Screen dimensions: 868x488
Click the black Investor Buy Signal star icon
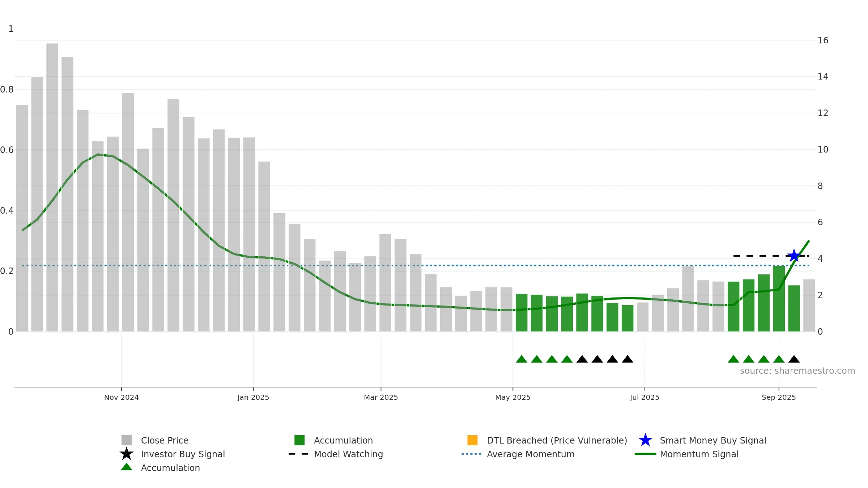coord(127,454)
